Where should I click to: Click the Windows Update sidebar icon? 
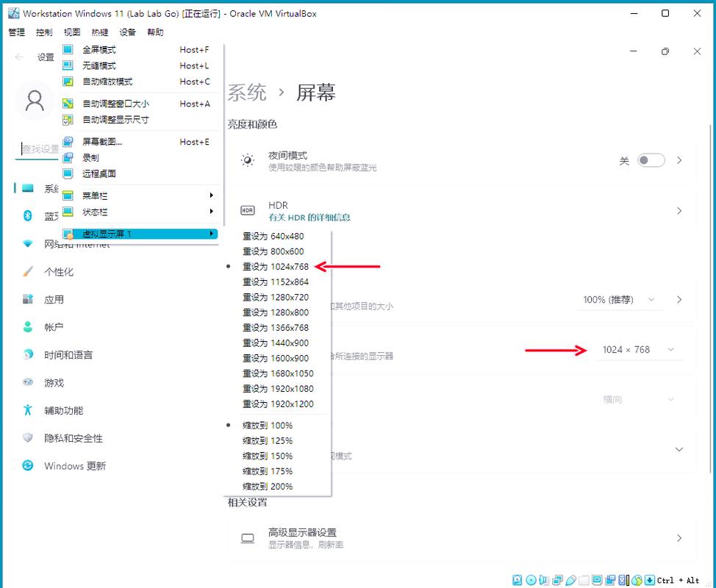pyautogui.click(x=27, y=466)
